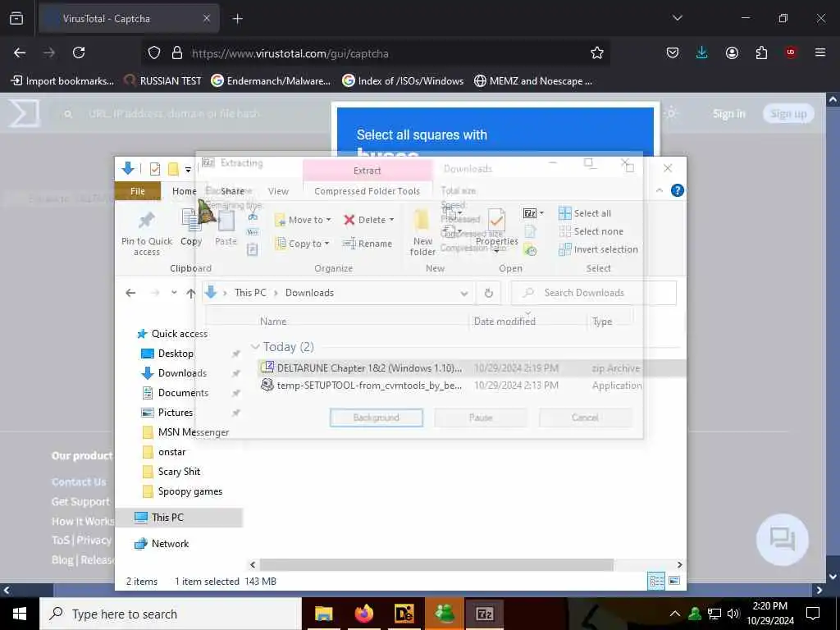Click the Invert selection ribbon icon
Image resolution: width=840 pixels, height=630 pixels.
(x=564, y=249)
